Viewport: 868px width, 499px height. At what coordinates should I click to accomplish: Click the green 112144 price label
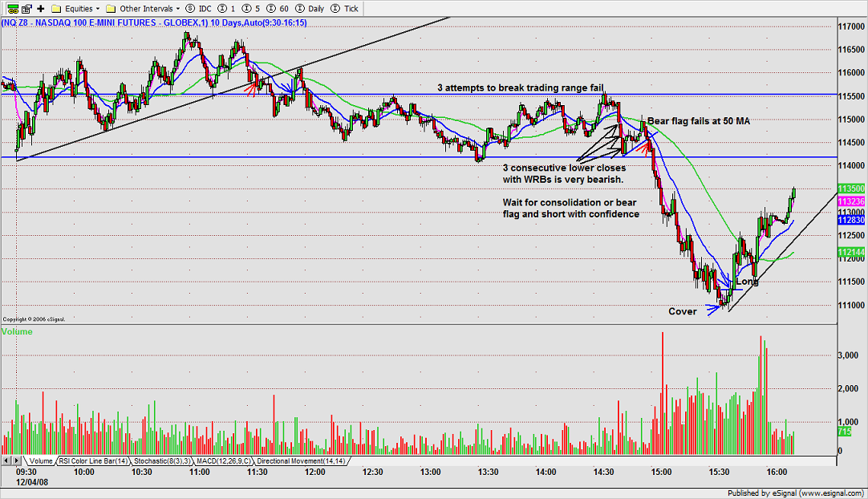pyautogui.click(x=851, y=252)
